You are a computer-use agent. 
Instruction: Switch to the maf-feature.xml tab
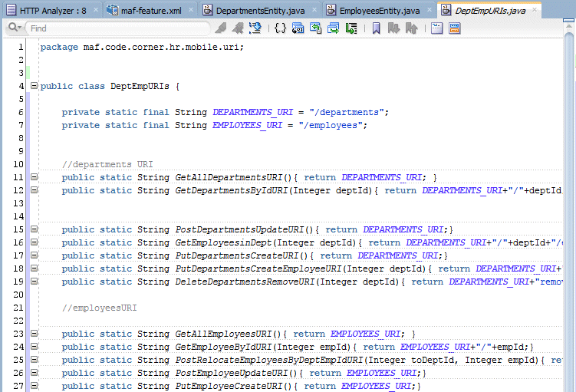pyautogui.click(x=151, y=11)
